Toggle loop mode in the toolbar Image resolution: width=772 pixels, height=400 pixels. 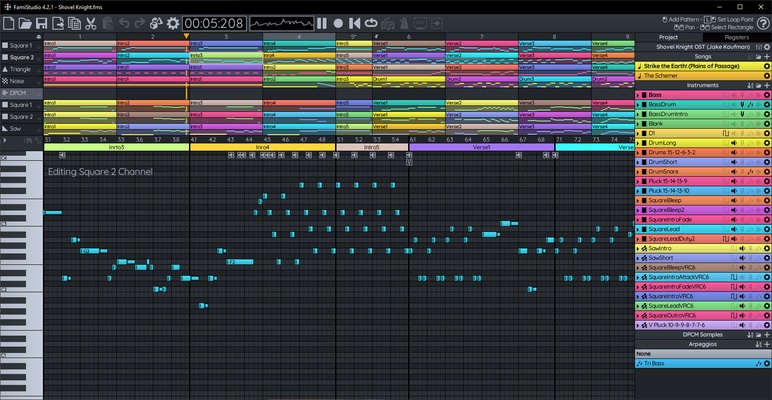coord(371,23)
